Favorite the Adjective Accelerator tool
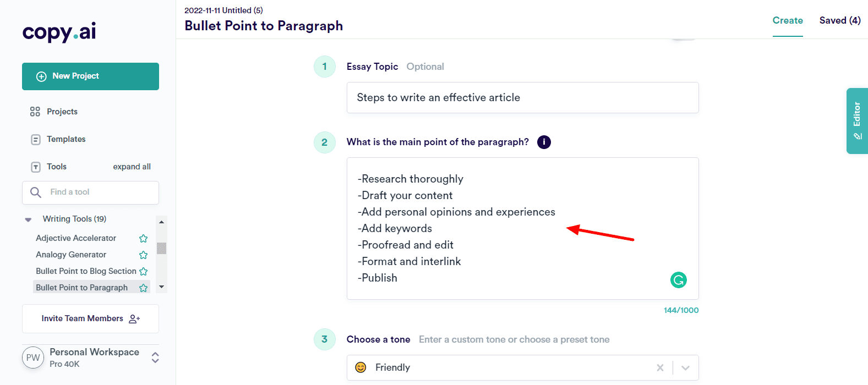Viewport: 868px width, 385px height. point(144,238)
